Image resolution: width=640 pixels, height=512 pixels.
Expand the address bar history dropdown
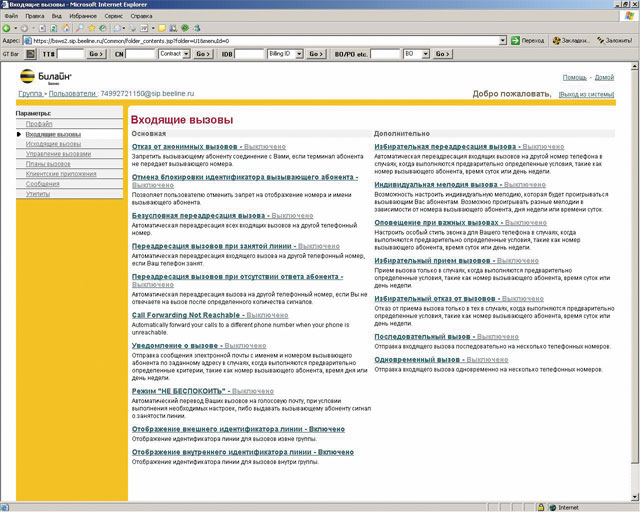click(x=503, y=40)
